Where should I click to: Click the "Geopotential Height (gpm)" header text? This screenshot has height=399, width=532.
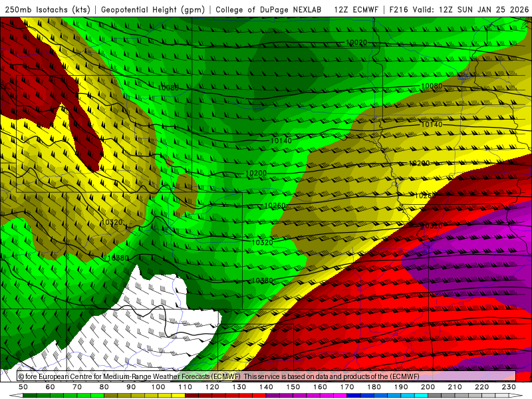tap(153, 10)
